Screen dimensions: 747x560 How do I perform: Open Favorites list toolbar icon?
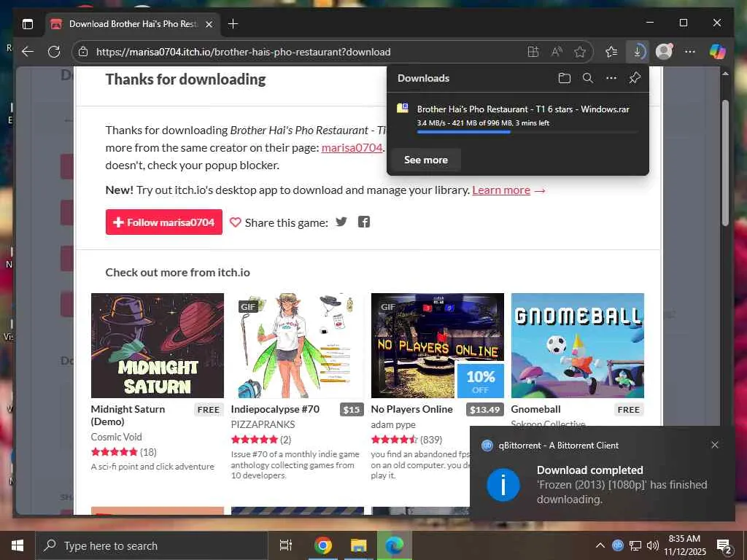pyautogui.click(x=611, y=52)
